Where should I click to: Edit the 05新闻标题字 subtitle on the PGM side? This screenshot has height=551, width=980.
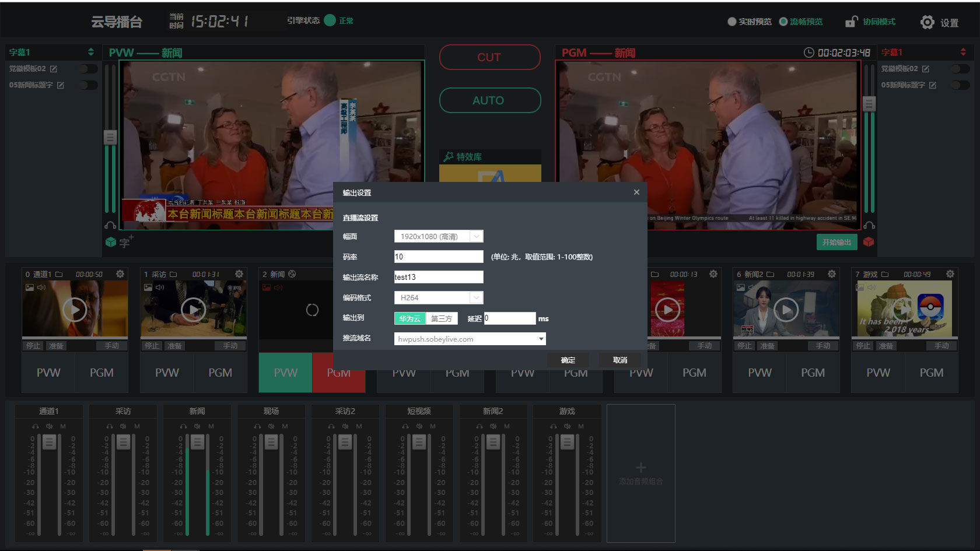pos(933,85)
